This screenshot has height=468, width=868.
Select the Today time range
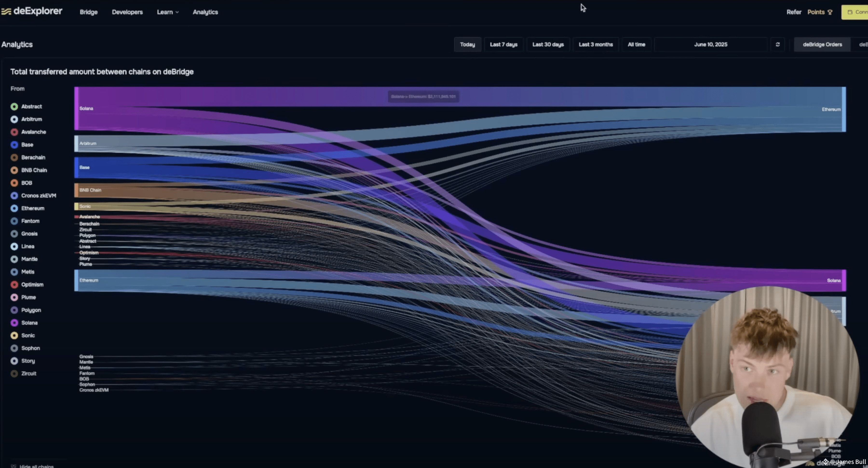coord(468,44)
